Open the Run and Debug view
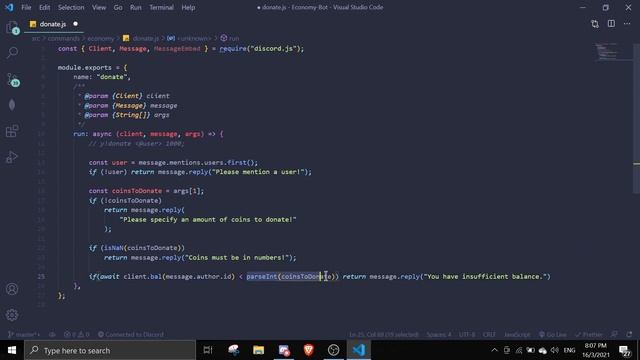The image size is (640, 360). click(12, 157)
